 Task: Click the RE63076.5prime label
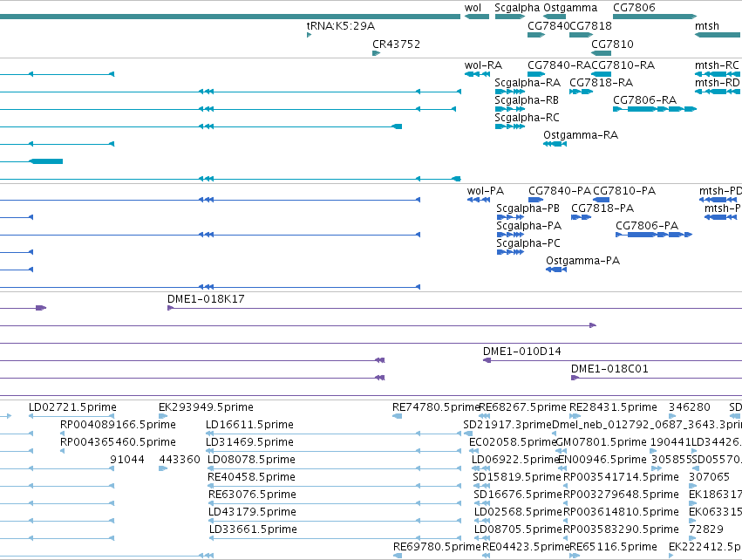tap(252, 495)
